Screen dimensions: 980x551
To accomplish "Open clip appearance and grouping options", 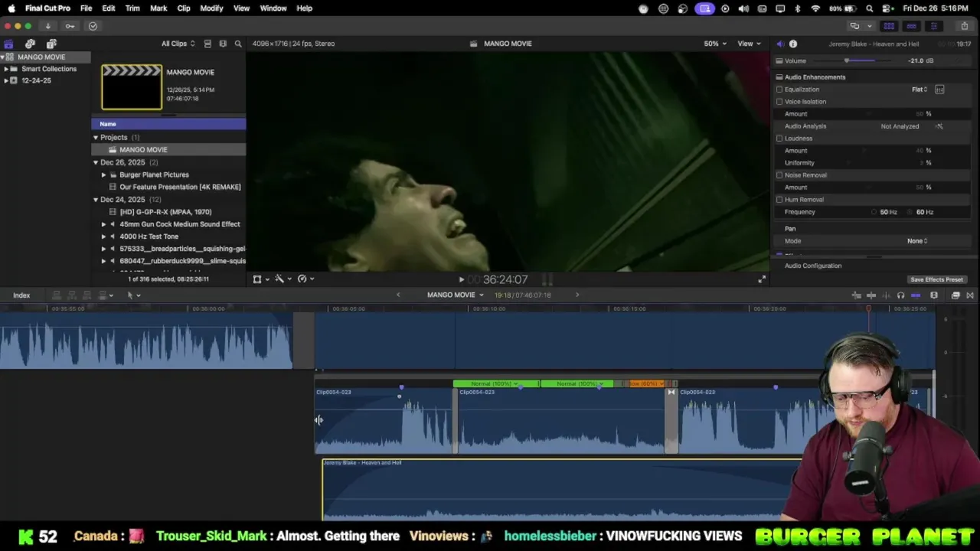I will 223,44.
